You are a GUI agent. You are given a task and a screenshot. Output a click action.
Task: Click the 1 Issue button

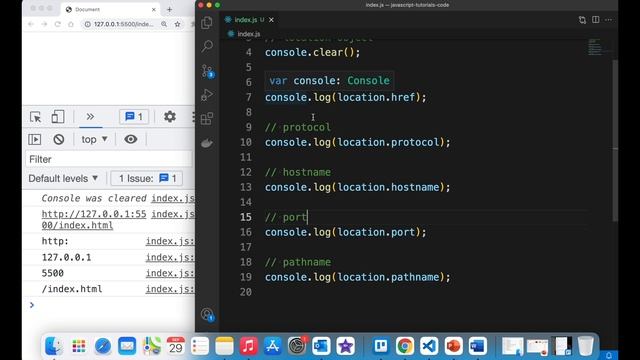point(147,179)
